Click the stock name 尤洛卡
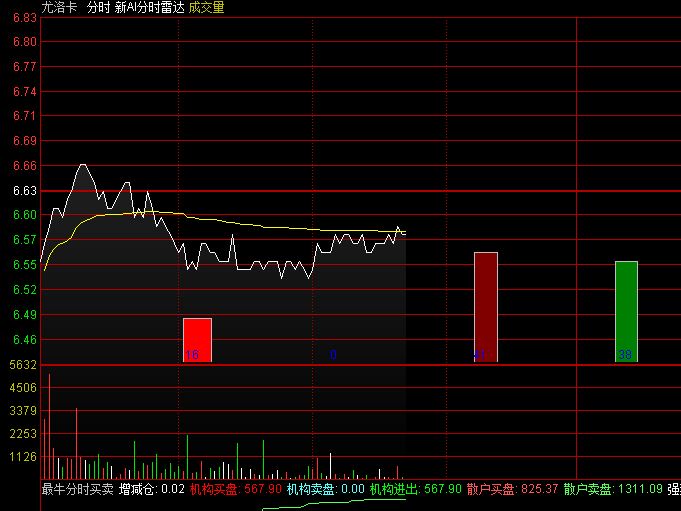Screen dimensions: 681x511 click(59, 7)
